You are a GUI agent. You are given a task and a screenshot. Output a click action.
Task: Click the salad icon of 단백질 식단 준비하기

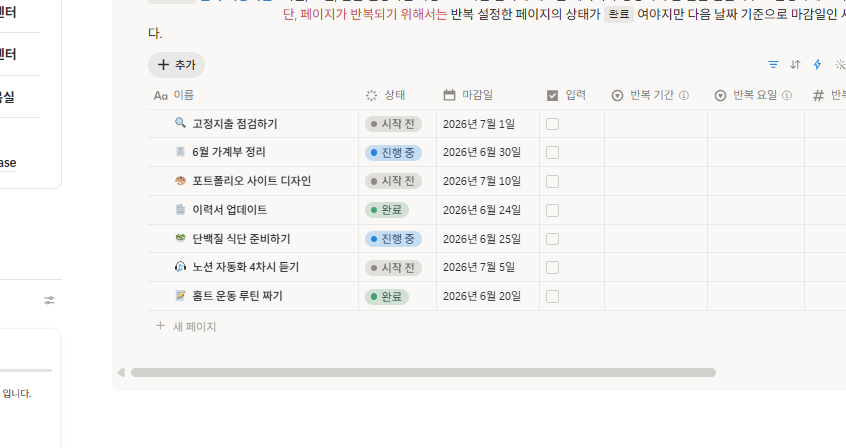click(x=180, y=238)
